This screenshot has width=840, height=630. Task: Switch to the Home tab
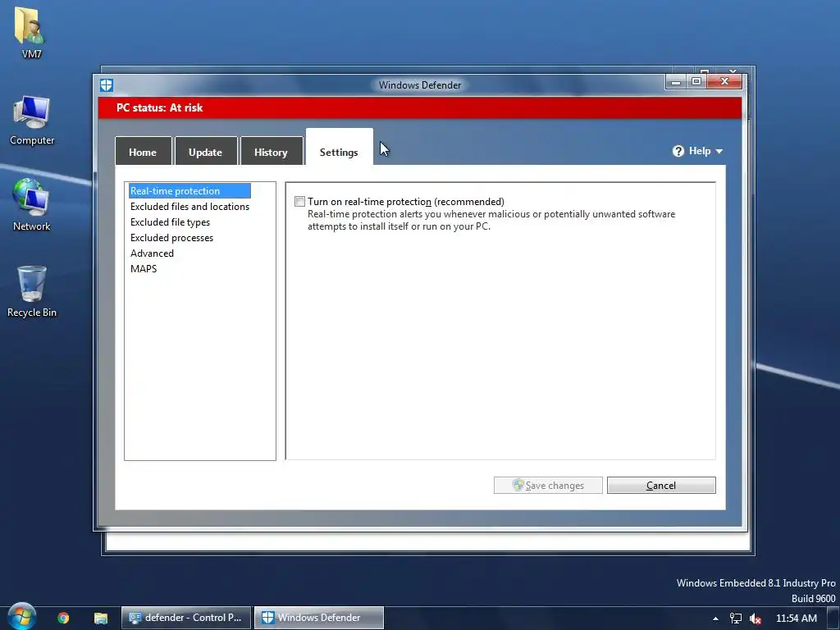143,152
